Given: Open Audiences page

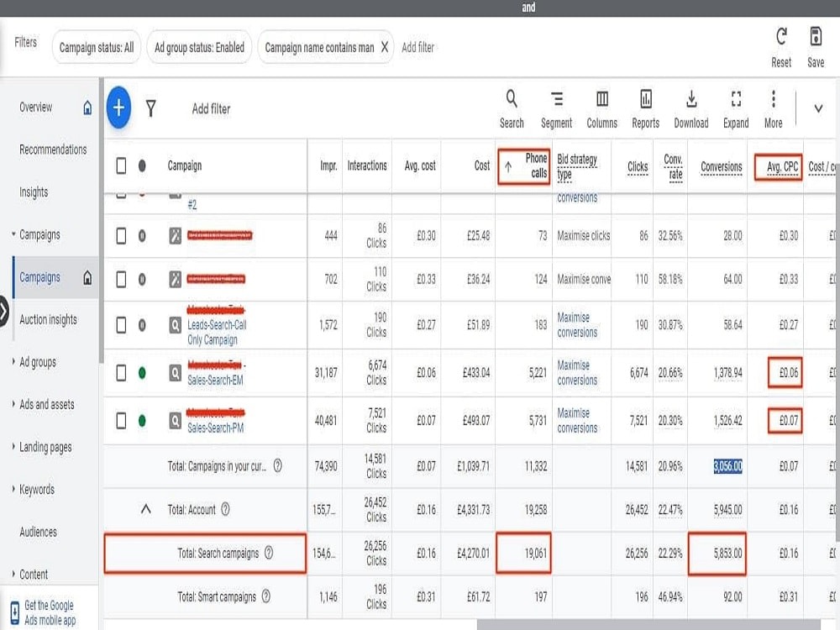Looking at the screenshot, I should [38, 532].
